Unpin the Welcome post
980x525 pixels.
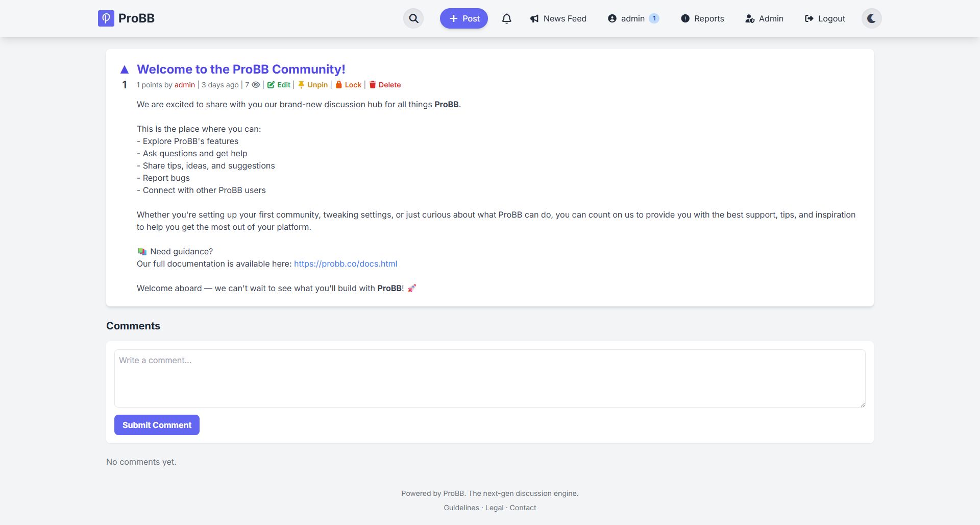point(313,85)
